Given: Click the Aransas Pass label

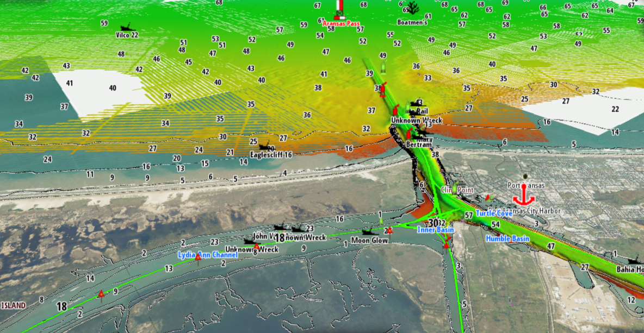Looking at the screenshot, I should click(341, 24).
